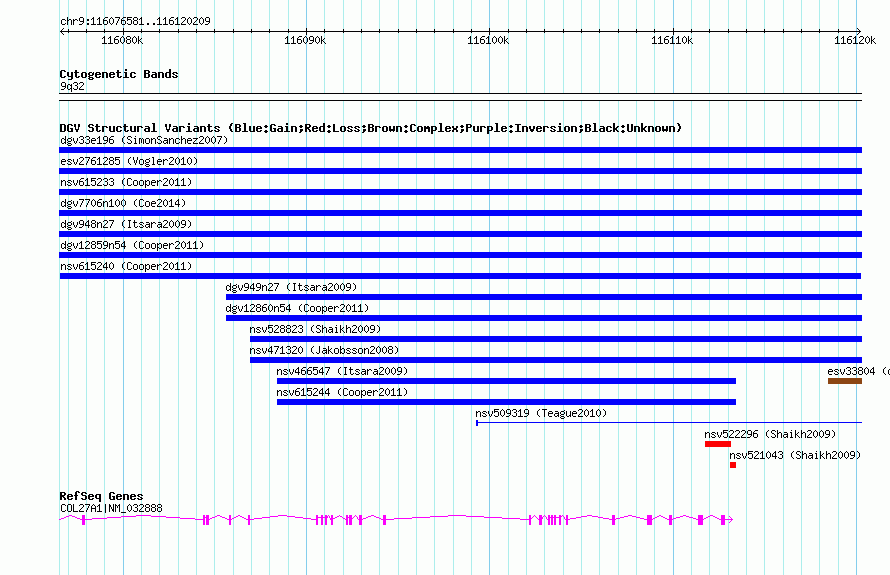Click the esv2761285 (Vogler2010) variant label
Image resolution: width=890 pixels, height=575 pixels.
coord(129,161)
